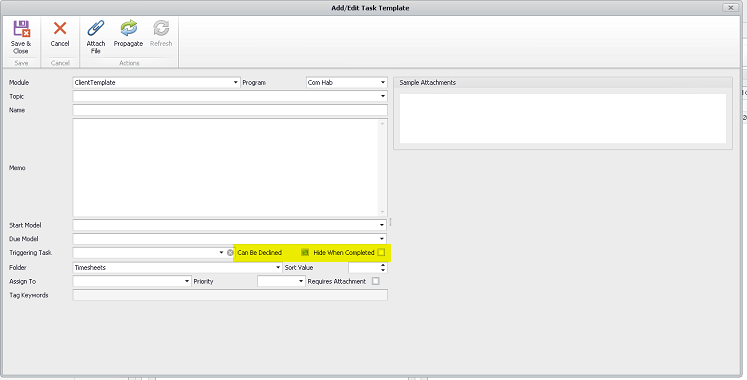Clear the Triggering Task field with the X icon
The image size is (747, 380).
[230, 253]
